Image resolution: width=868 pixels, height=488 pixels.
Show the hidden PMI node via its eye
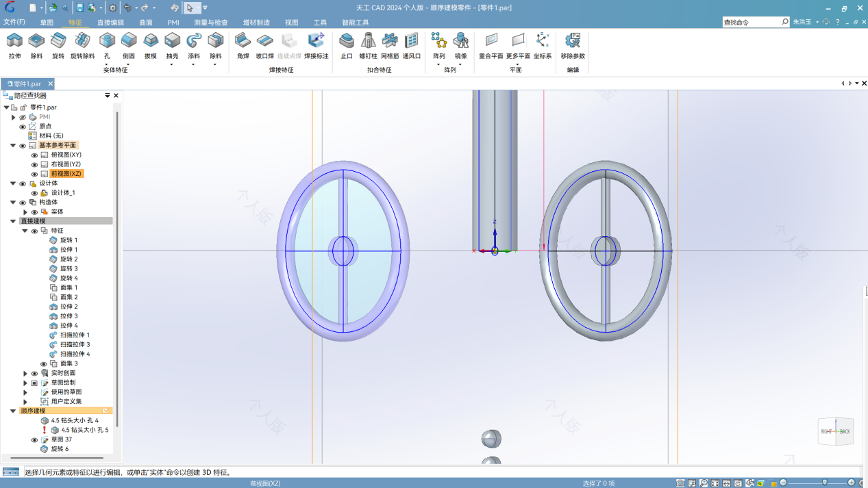point(23,118)
